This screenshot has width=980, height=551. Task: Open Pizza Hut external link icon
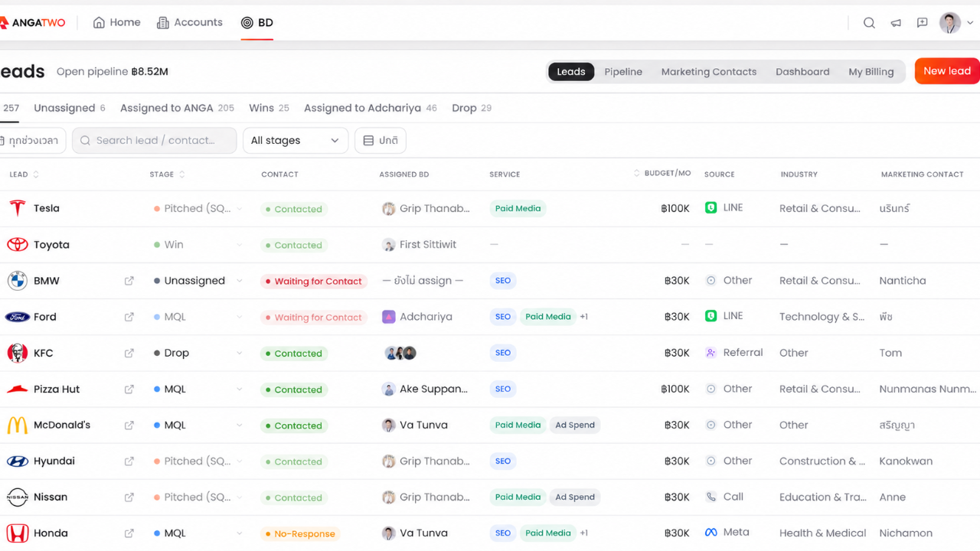tap(129, 390)
